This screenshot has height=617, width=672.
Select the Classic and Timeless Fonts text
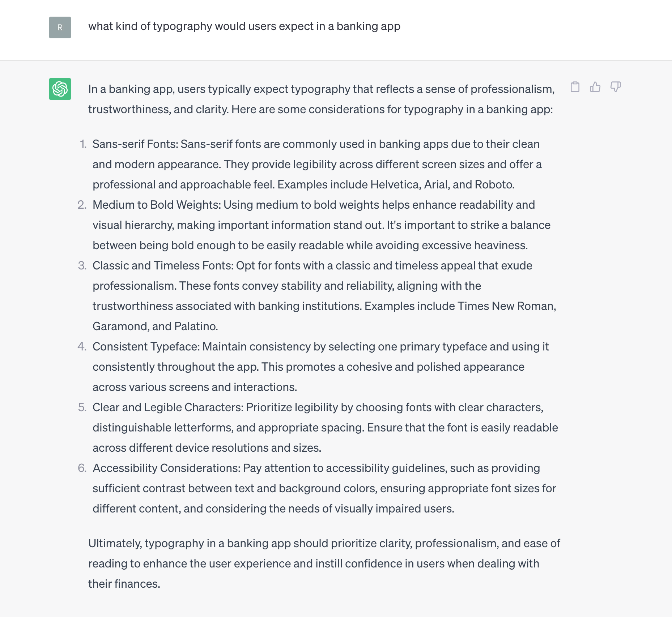coord(324,296)
